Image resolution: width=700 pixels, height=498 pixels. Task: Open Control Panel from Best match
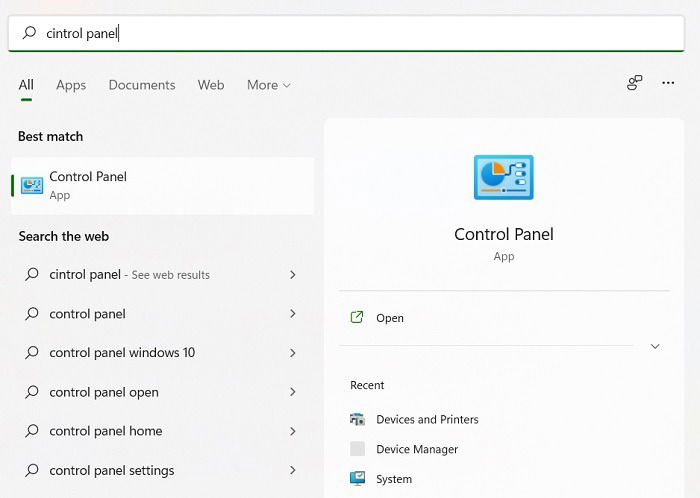pyautogui.click(x=162, y=186)
